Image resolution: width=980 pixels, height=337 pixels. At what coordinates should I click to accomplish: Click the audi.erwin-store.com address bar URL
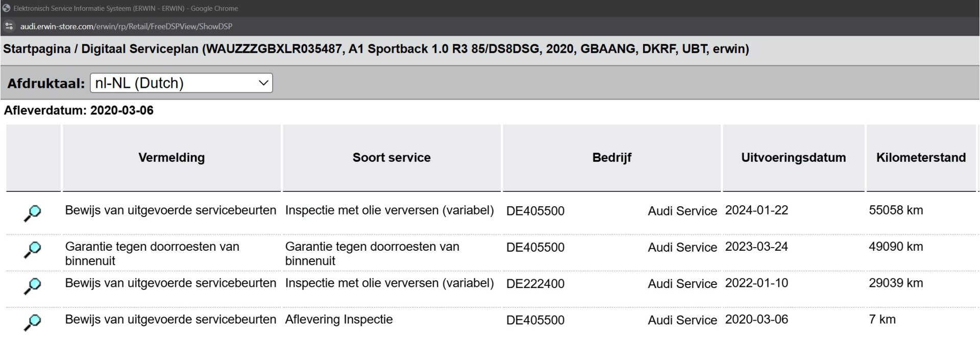126,26
